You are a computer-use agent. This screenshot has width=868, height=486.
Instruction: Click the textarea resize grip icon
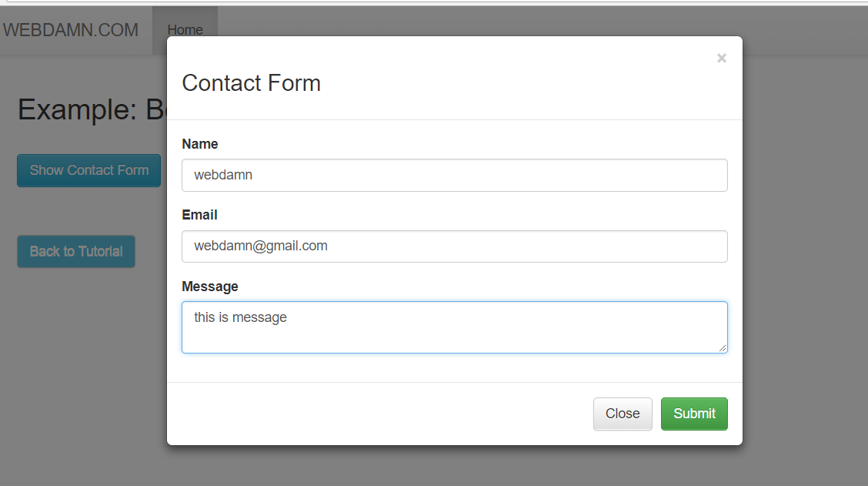point(723,348)
